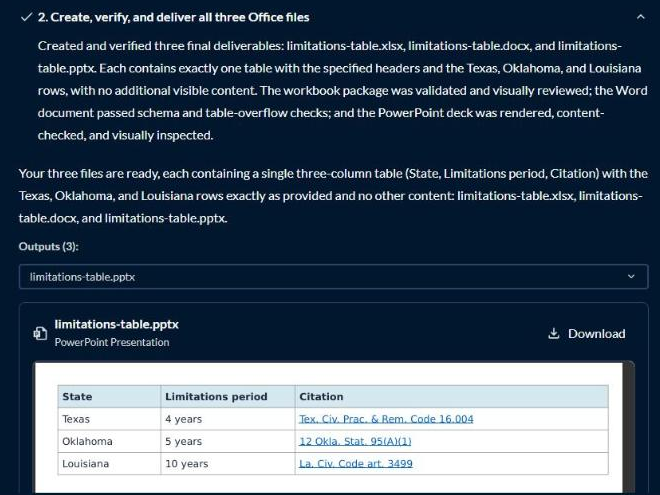Open the 12 Okla. Stat. 95(A)(1) link
Image resolution: width=660 pixels, height=495 pixels.
tap(355, 442)
